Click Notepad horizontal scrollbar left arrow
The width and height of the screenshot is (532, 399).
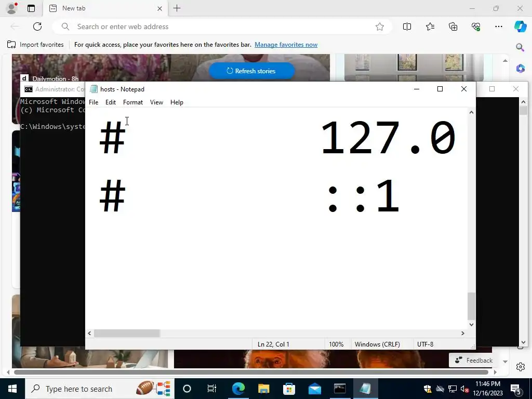pyautogui.click(x=89, y=334)
